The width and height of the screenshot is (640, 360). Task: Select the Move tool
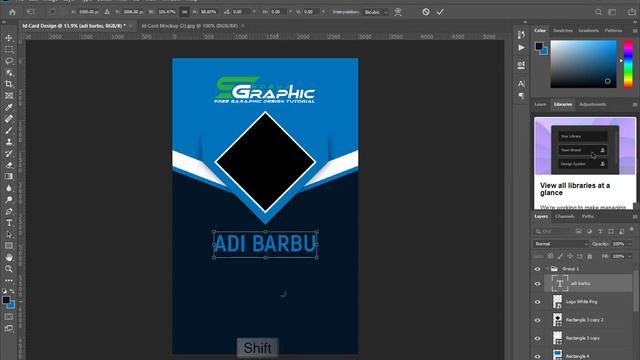[x=9, y=38]
